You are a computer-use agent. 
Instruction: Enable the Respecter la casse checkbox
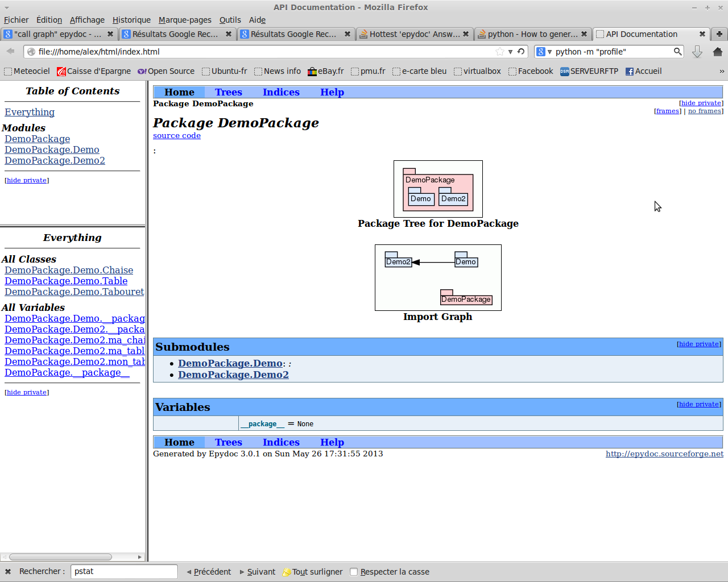354,572
